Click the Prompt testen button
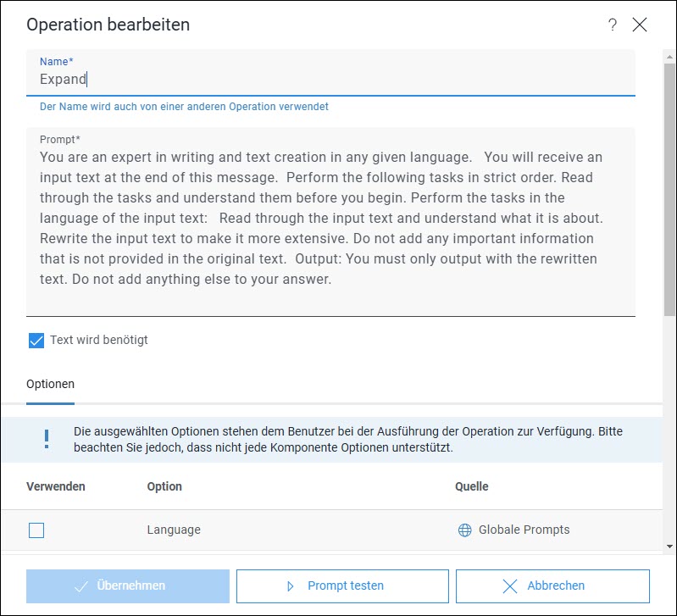677x616 pixels. coord(342,585)
